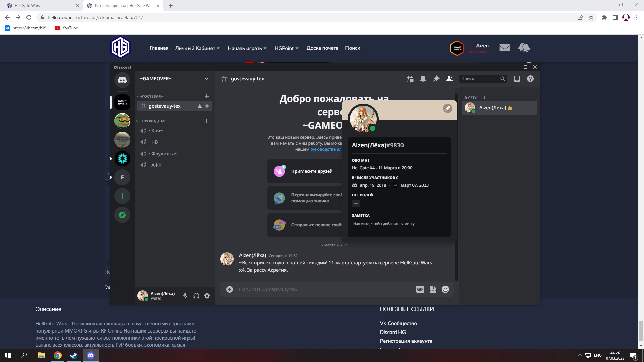Open VK Сообщество link
Image resolution: width=644 pixels, height=362 pixels.
398,323
